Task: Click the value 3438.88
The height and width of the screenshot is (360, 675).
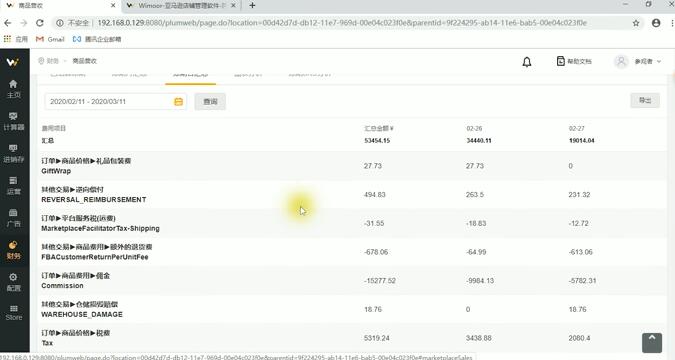Action: pos(479,338)
